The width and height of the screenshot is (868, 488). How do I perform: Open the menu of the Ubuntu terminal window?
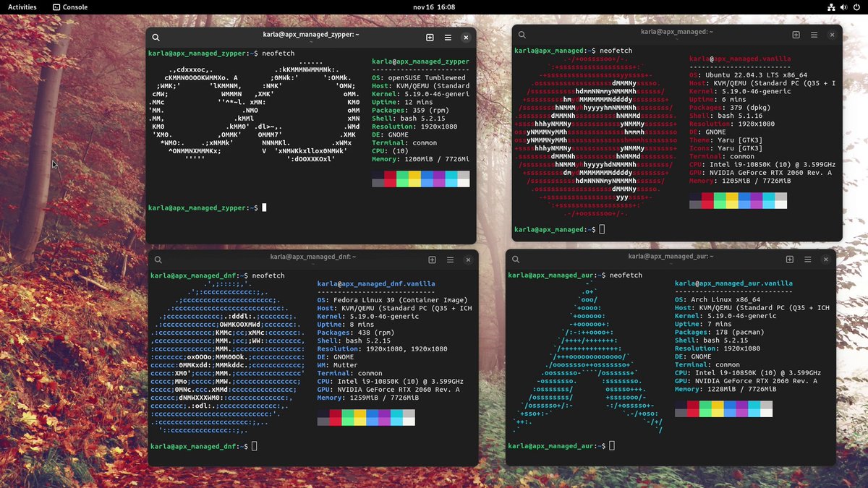[x=814, y=34]
